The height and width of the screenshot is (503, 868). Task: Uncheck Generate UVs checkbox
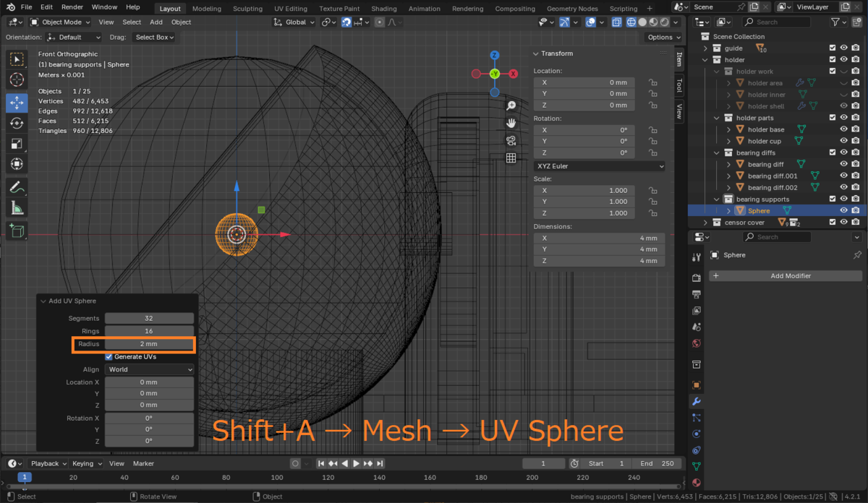click(x=109, y=357)
